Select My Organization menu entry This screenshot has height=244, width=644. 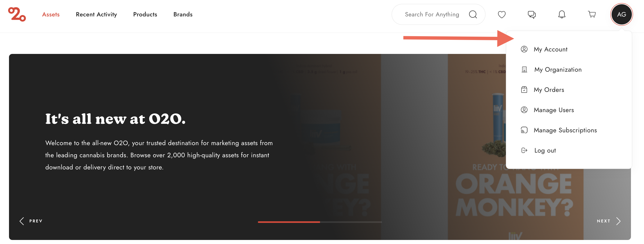point(558,69)
